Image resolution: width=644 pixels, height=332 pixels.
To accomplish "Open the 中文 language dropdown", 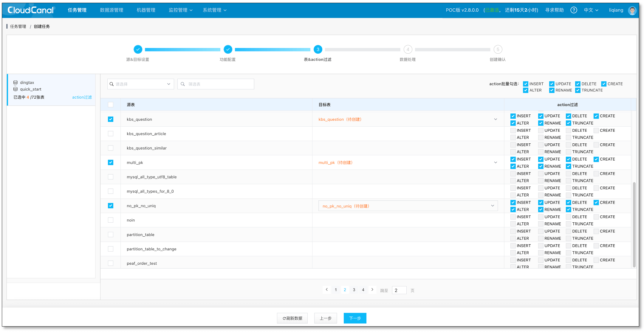I will click(x=591, y=10).
